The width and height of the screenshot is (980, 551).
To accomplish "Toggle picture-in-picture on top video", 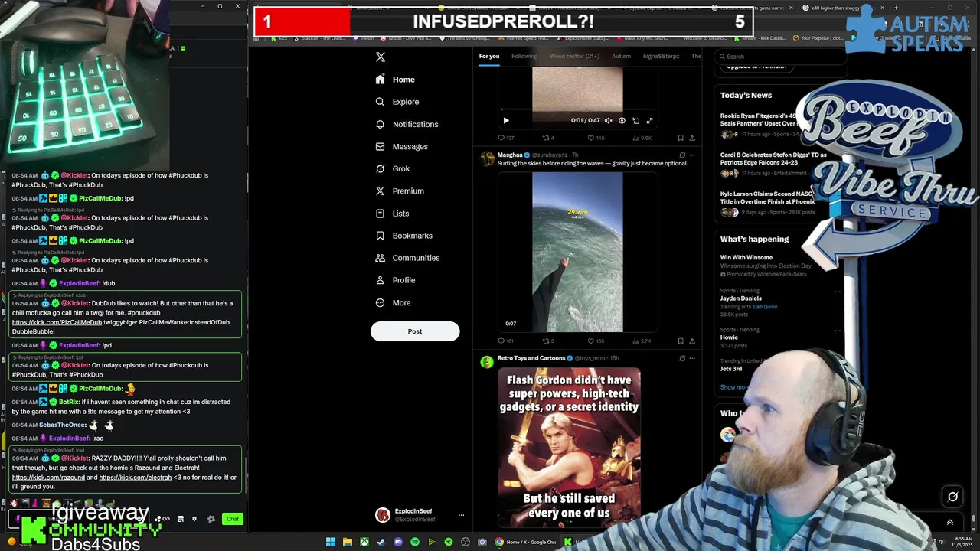I will (635, 120).
